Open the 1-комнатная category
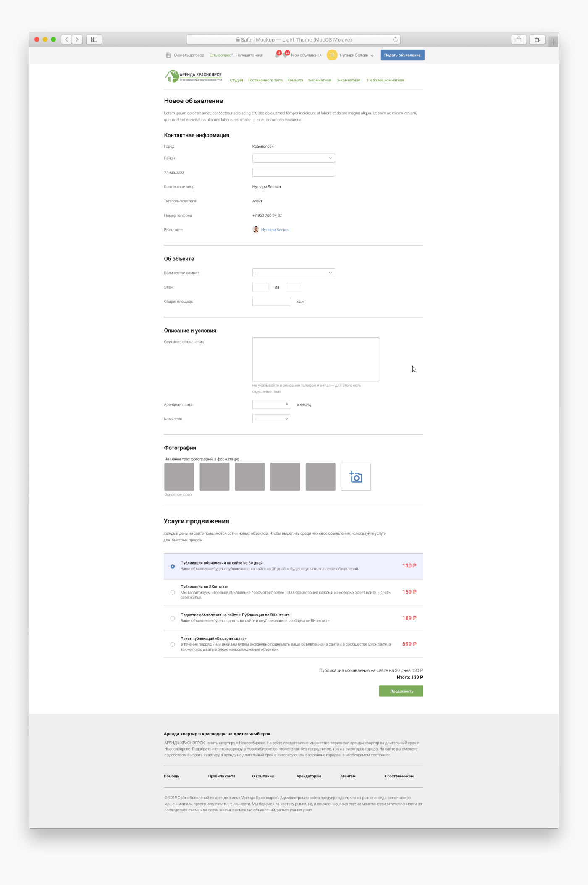Viewport: 588px width, 885px height. [320, 80]
